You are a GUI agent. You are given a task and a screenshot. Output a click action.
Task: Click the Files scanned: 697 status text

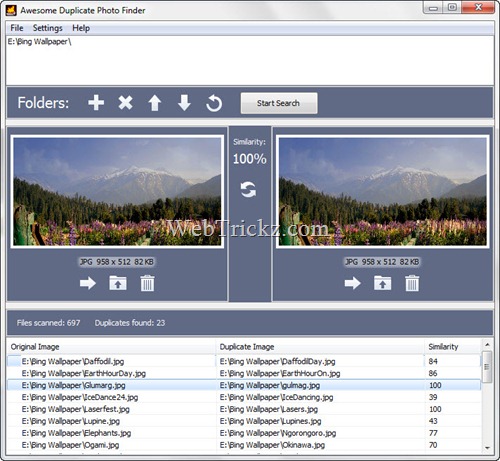click(x=48, y=323)
